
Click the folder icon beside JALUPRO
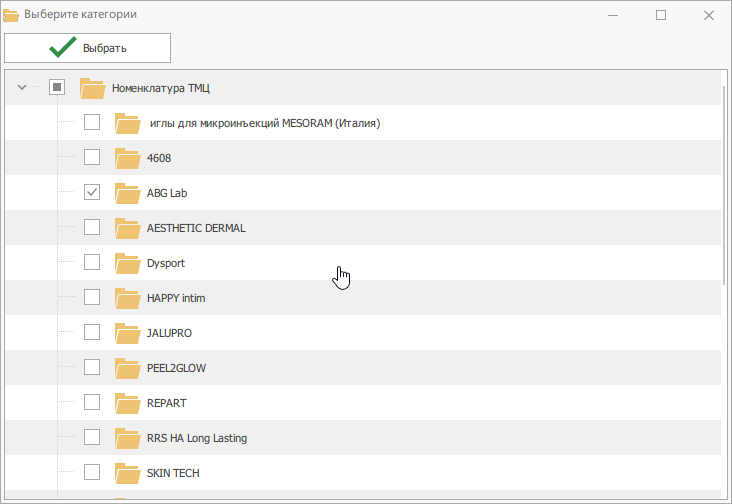point(127,333)
